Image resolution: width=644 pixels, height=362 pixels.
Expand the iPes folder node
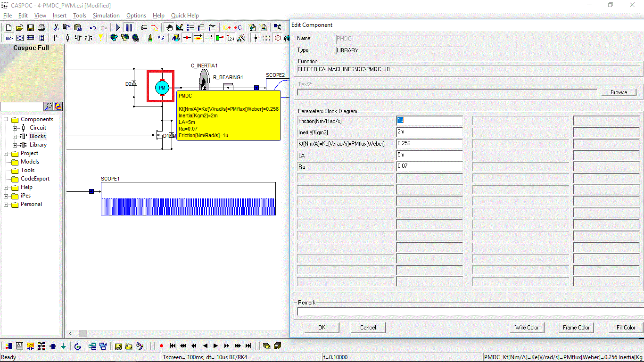(x=7, y=196)
